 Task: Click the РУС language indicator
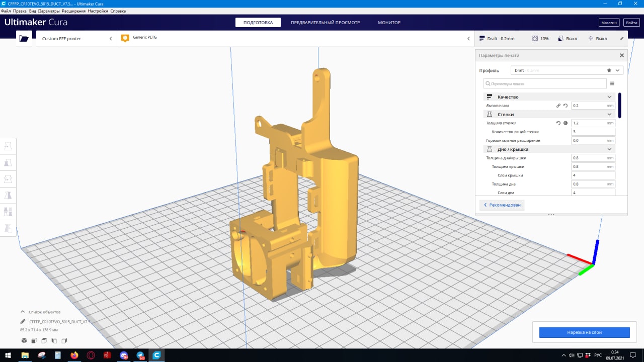tap(598, 355)
